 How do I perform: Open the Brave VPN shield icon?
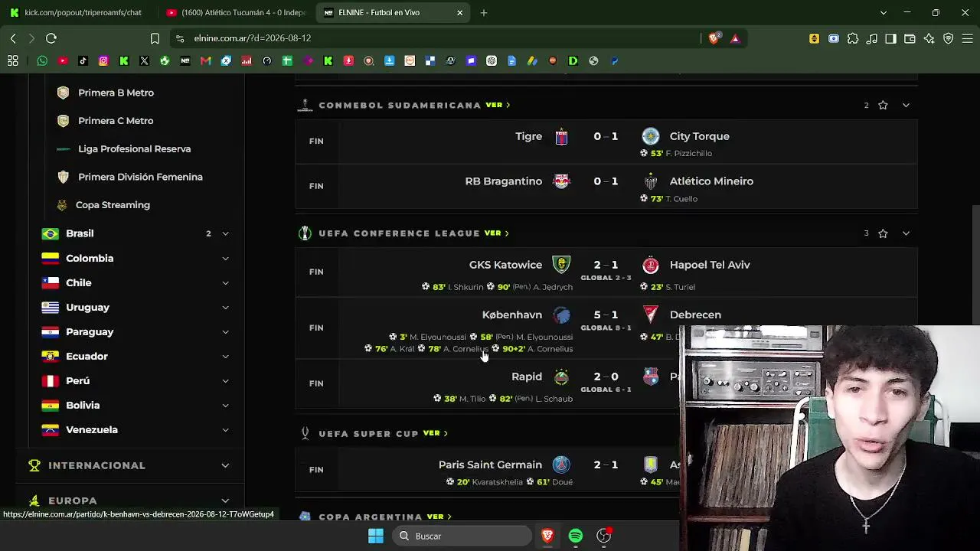pyautogui.click(x=949, y=38)
